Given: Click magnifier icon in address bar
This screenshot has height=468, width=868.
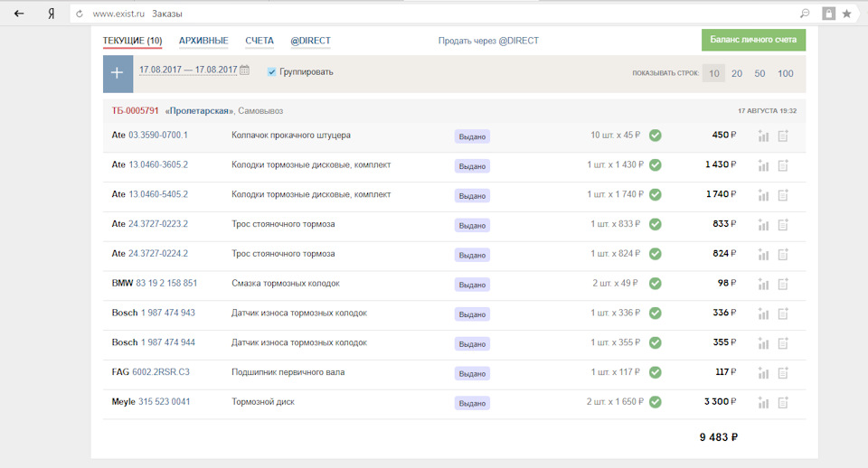Looking at the screenshot, I should click(805, 14).
